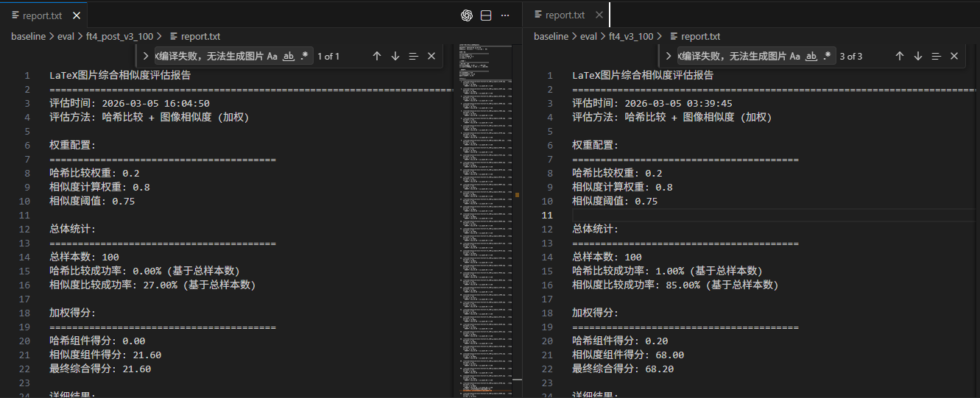Click the split editor layout icon
The height and width of the screenshot is (398, 980).
tap(486, 15)
